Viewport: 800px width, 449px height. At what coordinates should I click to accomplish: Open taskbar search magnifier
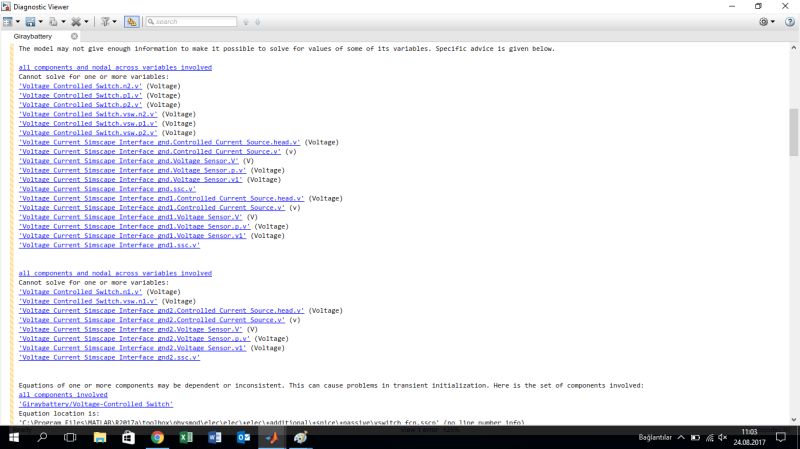(42, 437)
